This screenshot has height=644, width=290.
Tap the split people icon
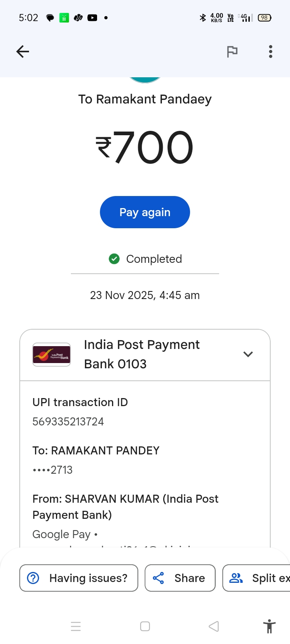click(x=236, y=578)
